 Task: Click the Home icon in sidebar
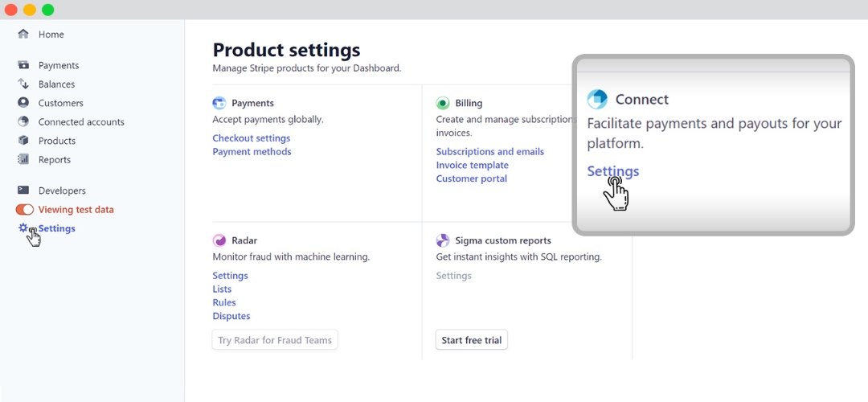23,35
